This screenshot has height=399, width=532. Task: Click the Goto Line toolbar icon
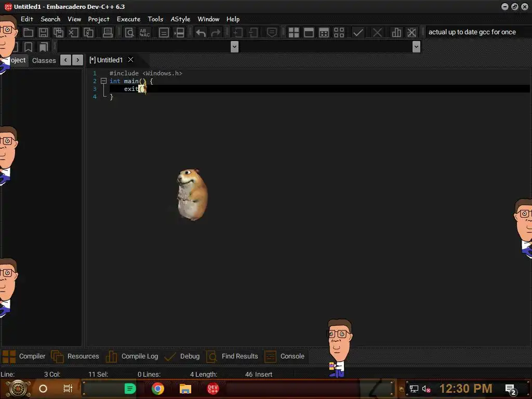click(179, 33)
